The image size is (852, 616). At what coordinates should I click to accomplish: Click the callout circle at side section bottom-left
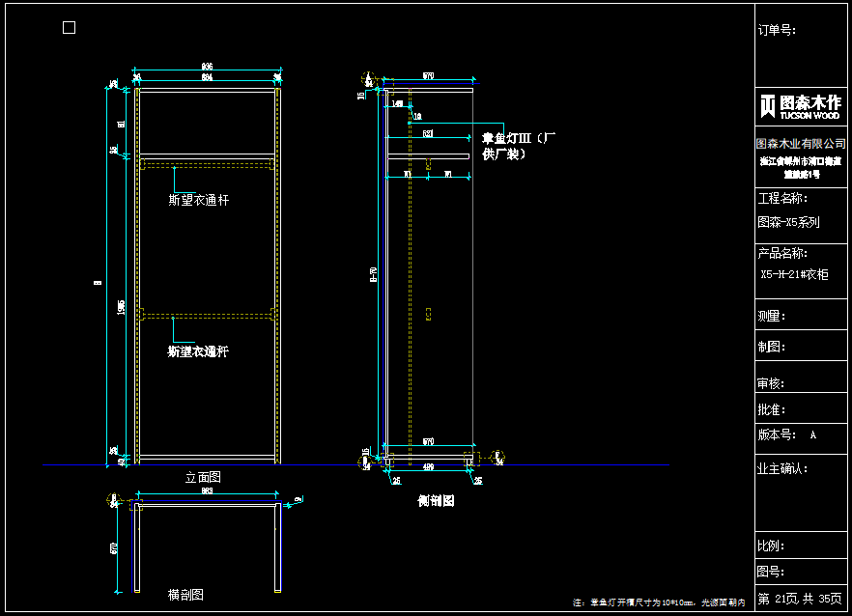(x=367, y=462)
